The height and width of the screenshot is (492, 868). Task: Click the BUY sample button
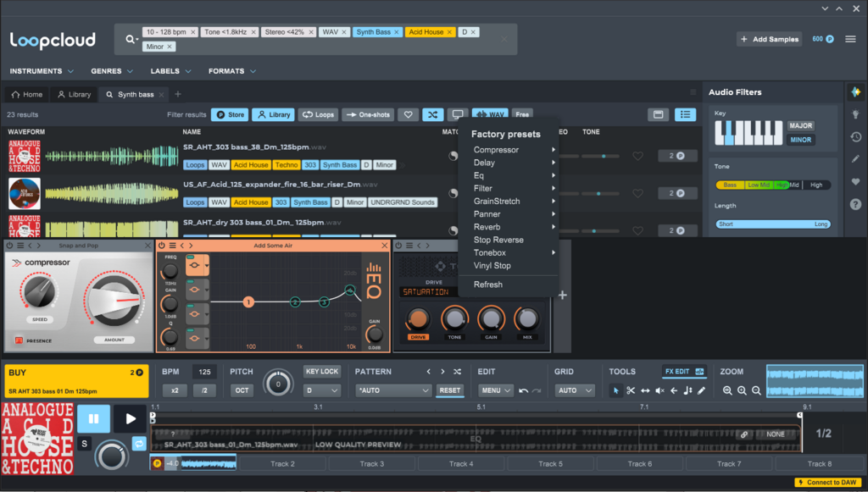pyautogui.click(x=76, y=381)
